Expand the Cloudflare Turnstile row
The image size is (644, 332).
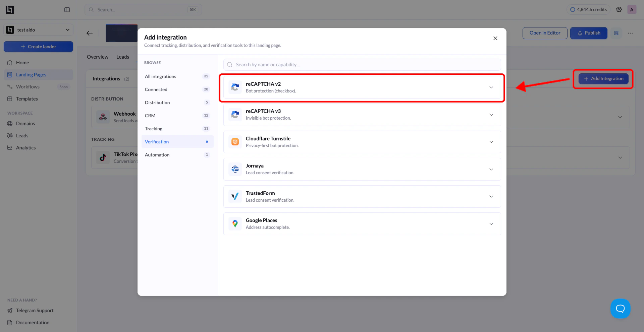point(491,142)
